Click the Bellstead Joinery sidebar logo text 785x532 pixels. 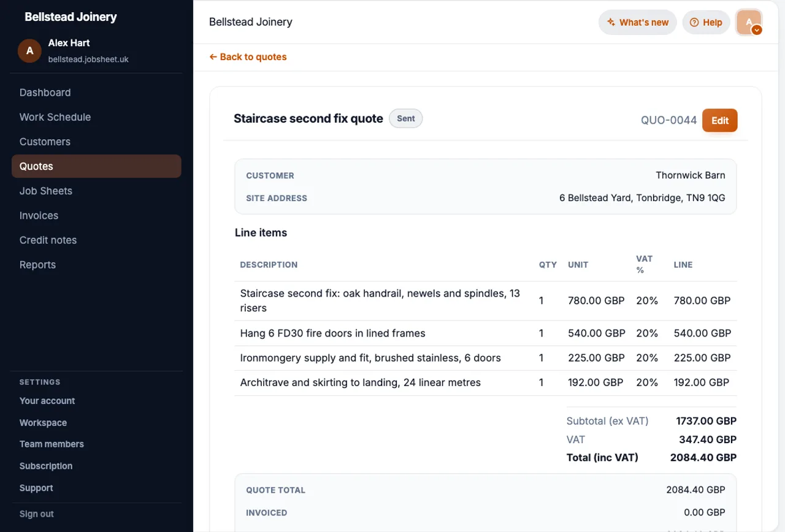pyautogui.click(x=71, y=17)
